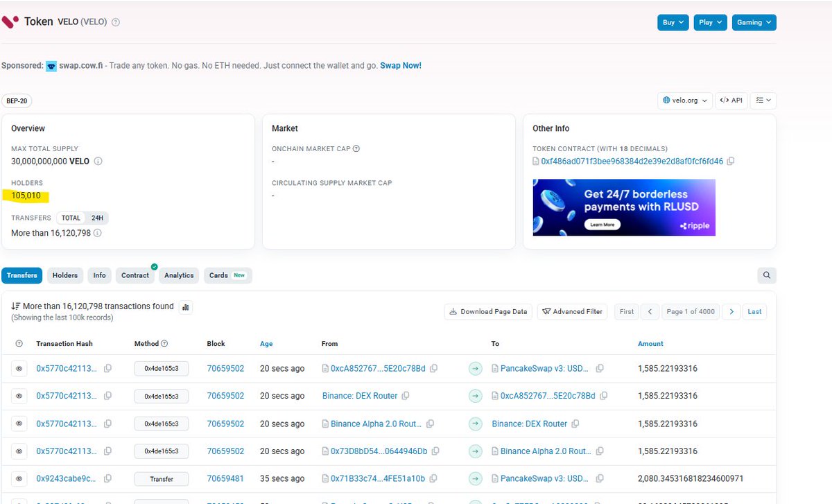Go to the next page using the right arrow
Viewport: 832px width, 504px height.
tap(731, 312)
